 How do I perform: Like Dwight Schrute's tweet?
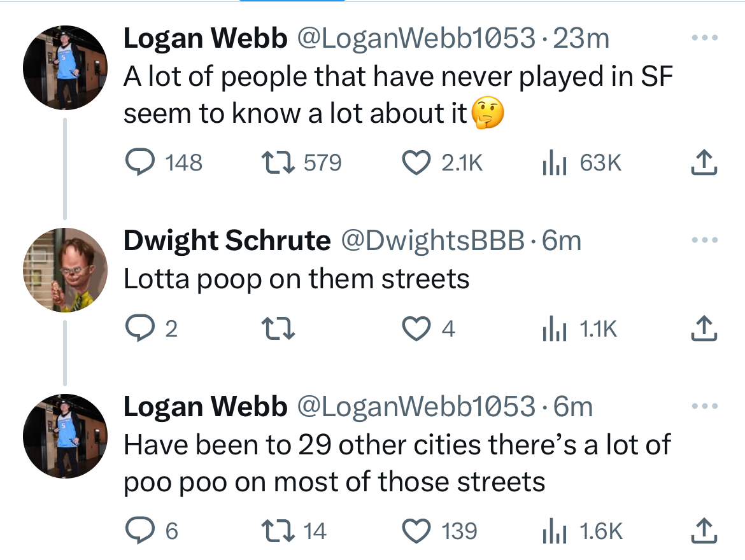(x=416, y=328)
